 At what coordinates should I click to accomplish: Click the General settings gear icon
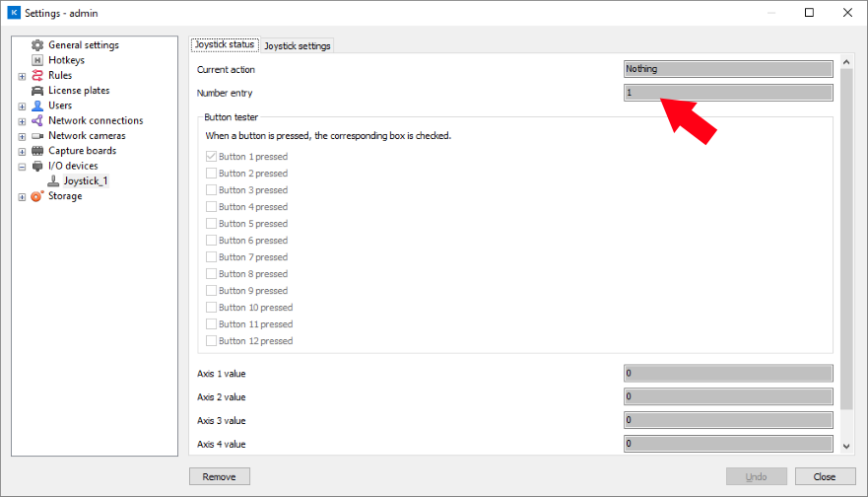pyautogui.click(x=37, y=45)
